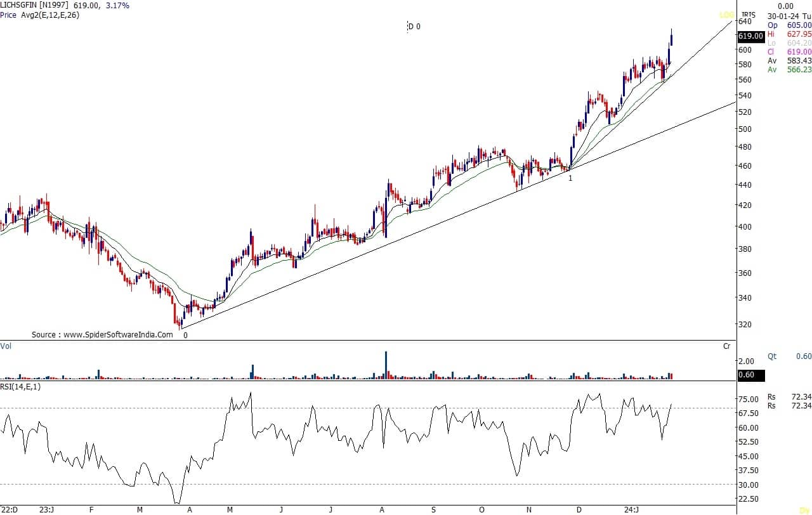Screen dimensions: 812x515
Task: Click the 400 price axis label
Action: tap(745, 227)
